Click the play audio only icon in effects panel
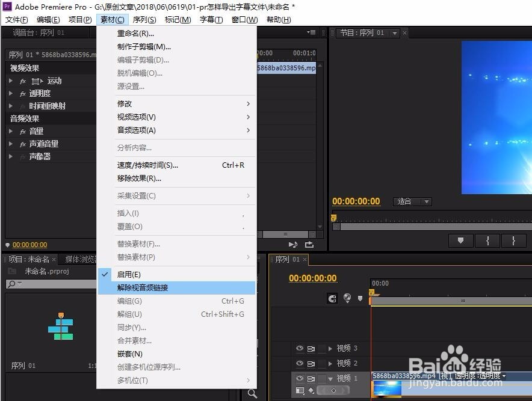The width and height of the screenshot is (532, 401). (293, 245)
